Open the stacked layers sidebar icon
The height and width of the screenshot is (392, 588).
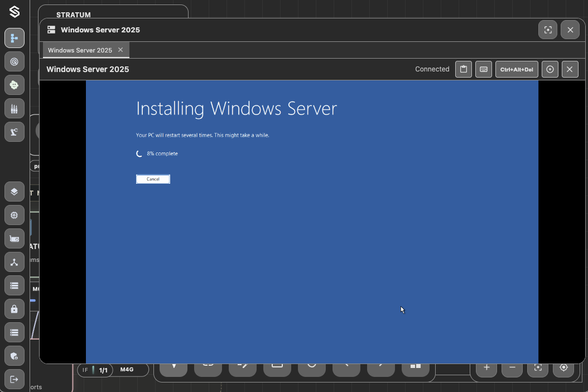pyautogui.click(x=15, y=192)
